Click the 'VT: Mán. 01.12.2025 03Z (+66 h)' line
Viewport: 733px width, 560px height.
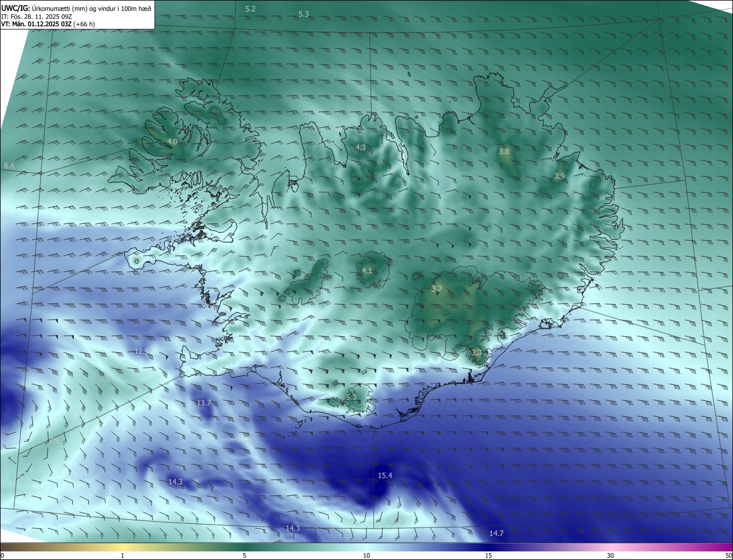pos(48,24)
